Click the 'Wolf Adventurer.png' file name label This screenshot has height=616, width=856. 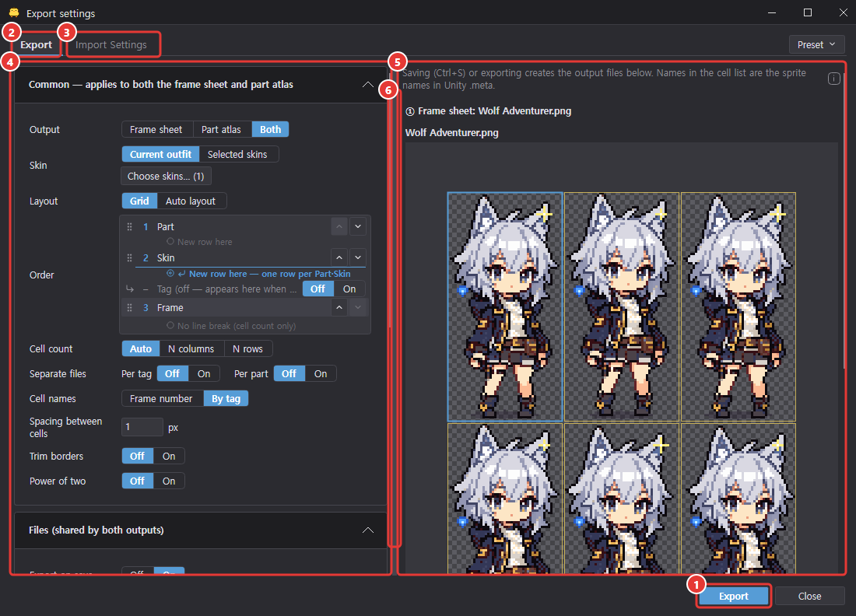(452, 132)
